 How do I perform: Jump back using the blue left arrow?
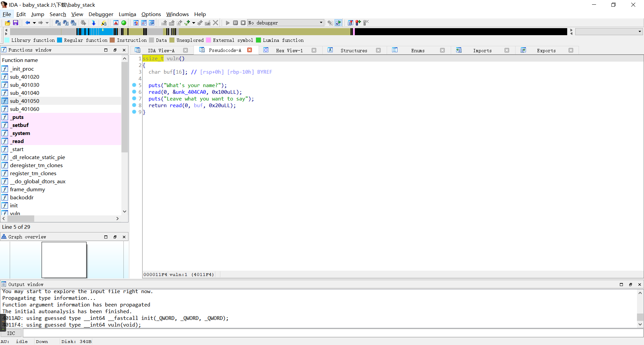coord(28,23)
